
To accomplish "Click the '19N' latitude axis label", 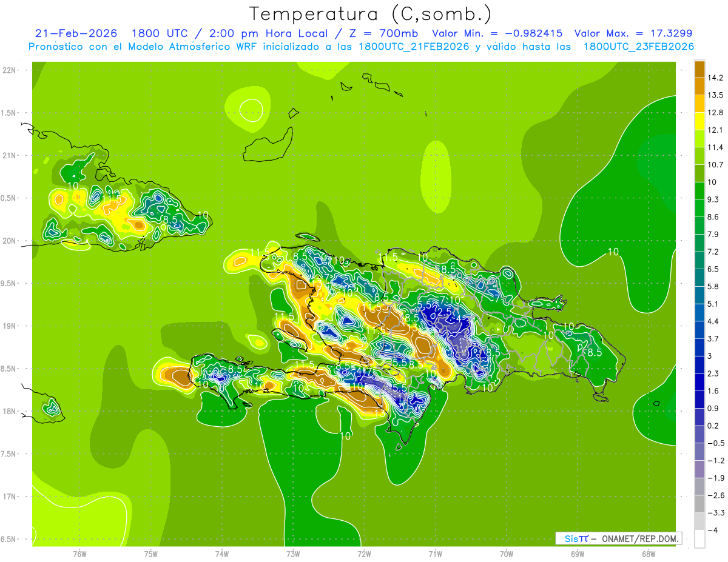I will click(10, 326).
